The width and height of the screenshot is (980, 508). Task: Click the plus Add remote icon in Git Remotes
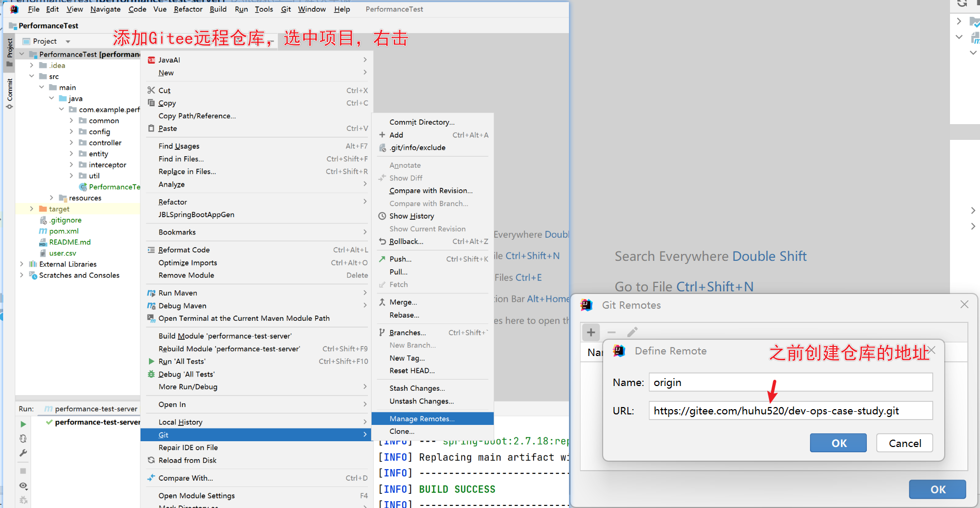pos(591,332)
